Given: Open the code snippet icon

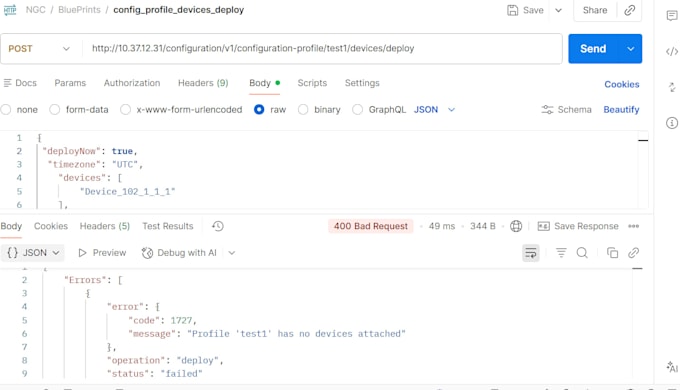Looking at the screenshot, I should tap(672, 52).
